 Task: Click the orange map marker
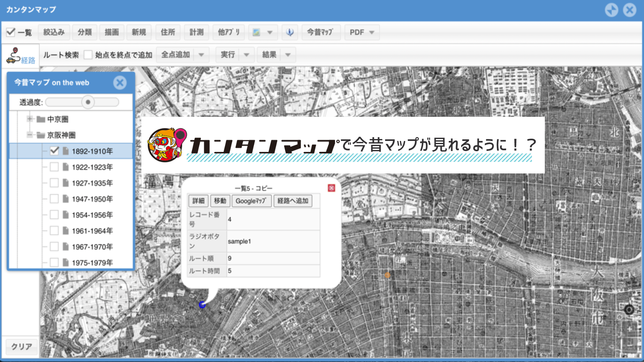click(387, 275)
